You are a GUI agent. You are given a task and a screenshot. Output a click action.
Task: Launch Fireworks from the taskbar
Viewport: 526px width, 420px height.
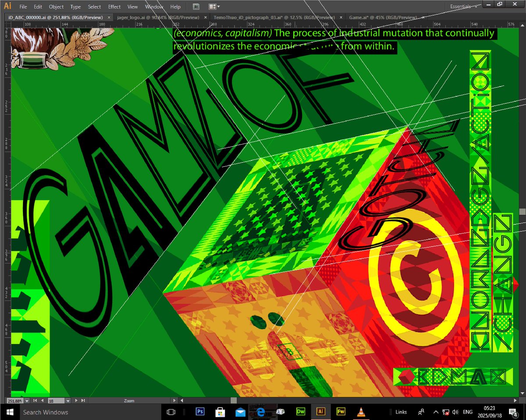coord(341,412)
